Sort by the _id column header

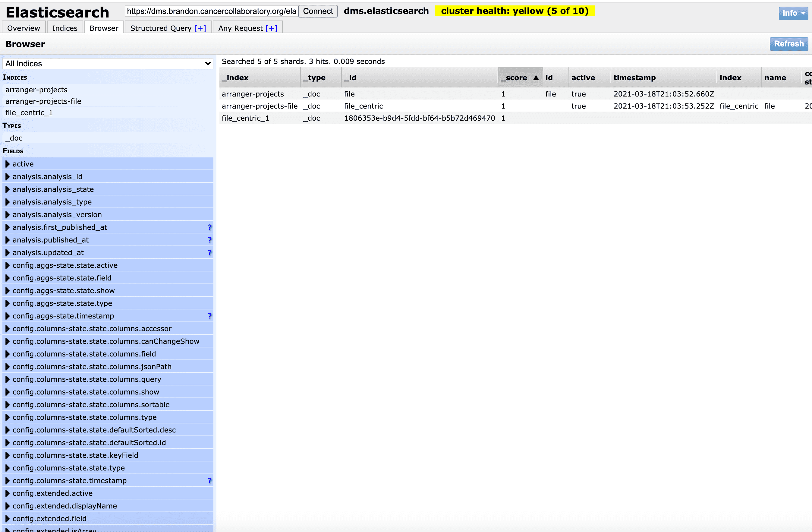pos(420,78)
